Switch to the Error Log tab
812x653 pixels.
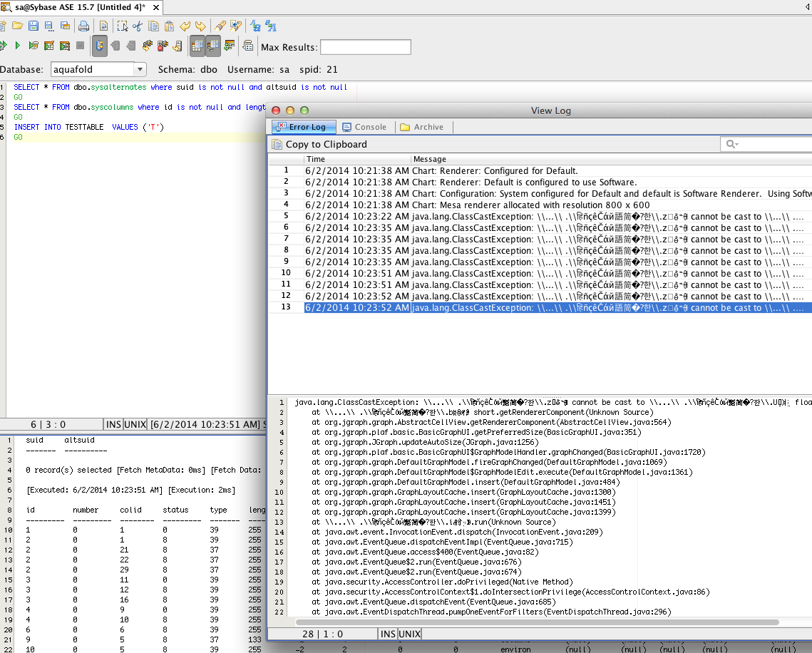click(304, 127)
